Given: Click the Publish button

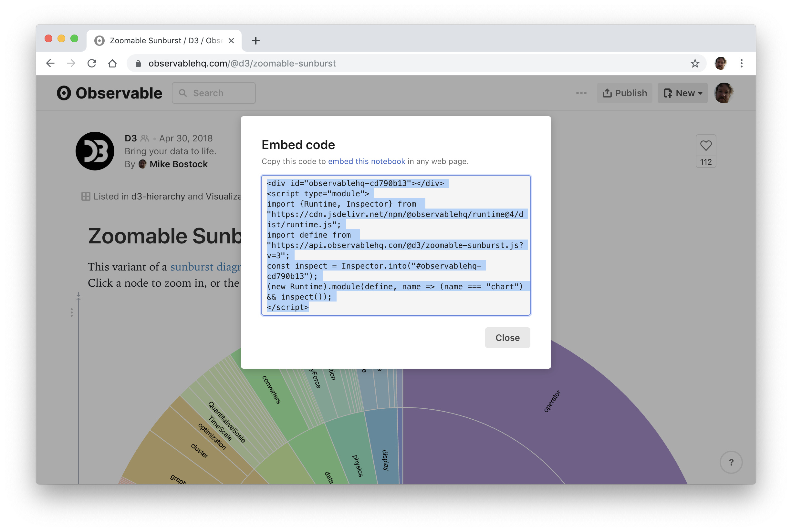Looking at the screenshot, I should 624,93.
